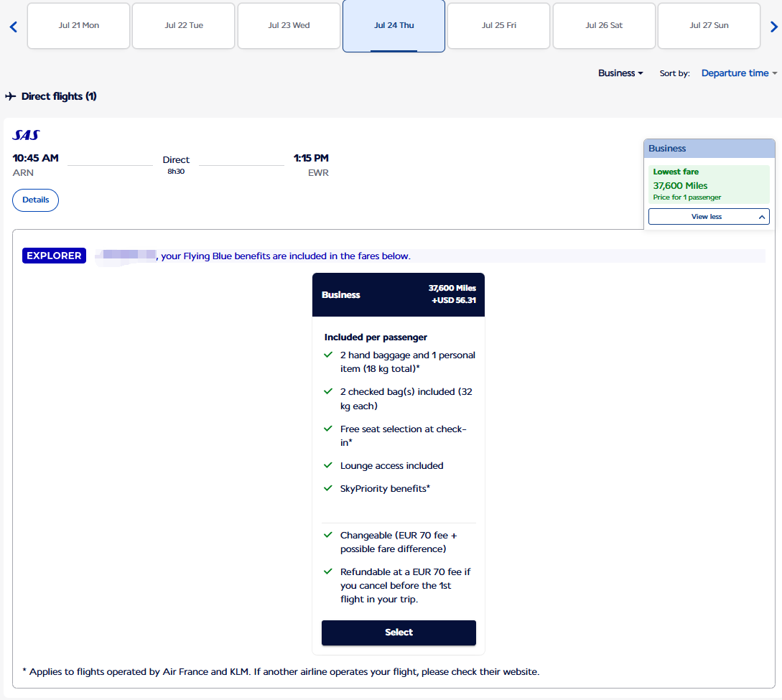This screenshot has width=782, height=700.
Task: Click the 'Direct flights (1)' heading
Action: point(59,96)
